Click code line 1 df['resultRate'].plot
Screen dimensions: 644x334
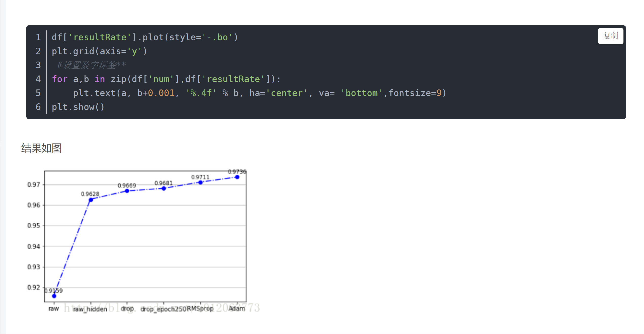pos(145,37)
